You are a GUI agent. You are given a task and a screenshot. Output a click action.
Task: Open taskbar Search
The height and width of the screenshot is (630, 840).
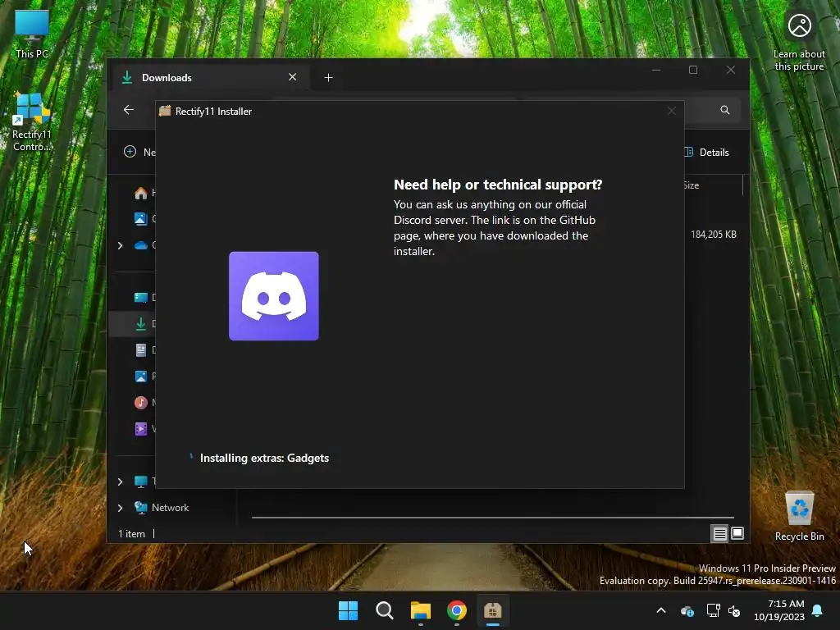385,610
